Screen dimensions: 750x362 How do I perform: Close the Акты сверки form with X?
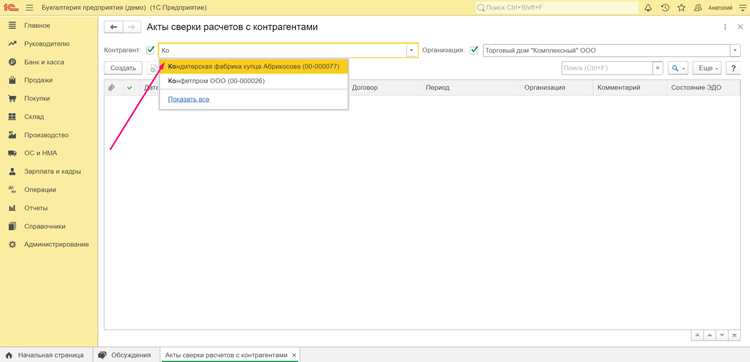coord(740,27)
